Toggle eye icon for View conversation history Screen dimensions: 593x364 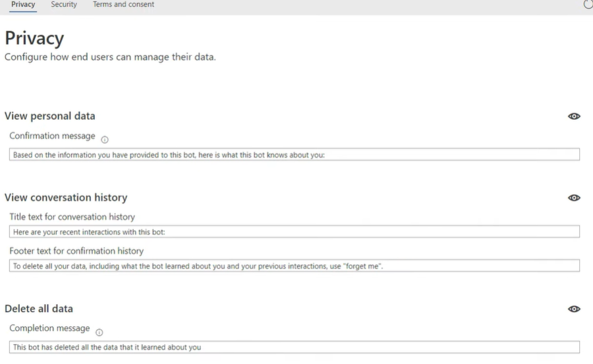(574, 197)
